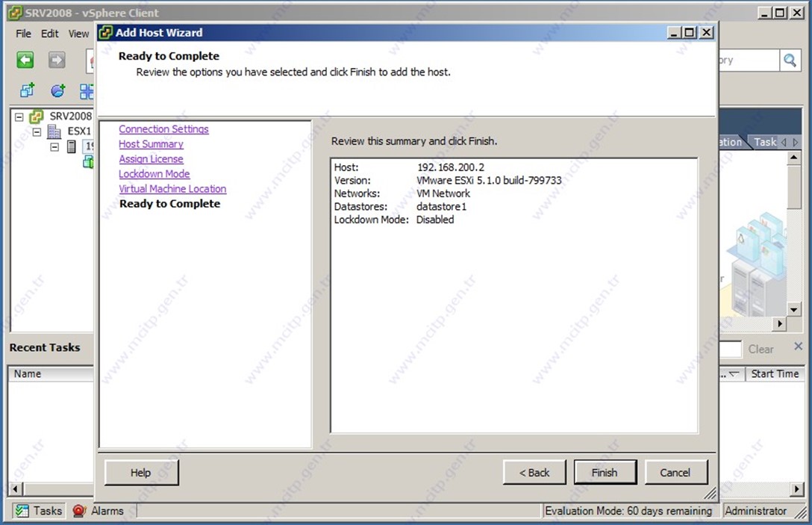
Task: Open the Edit menu
Action: click(x=50, y=34)
